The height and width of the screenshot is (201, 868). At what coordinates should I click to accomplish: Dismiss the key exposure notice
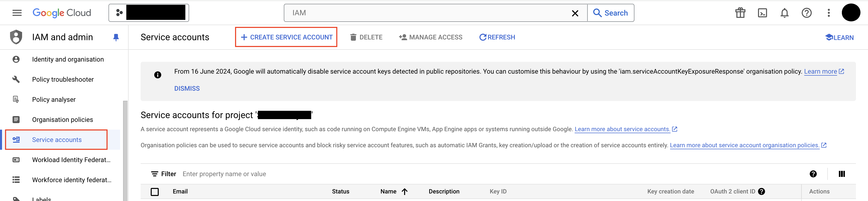tap(187, 88)
